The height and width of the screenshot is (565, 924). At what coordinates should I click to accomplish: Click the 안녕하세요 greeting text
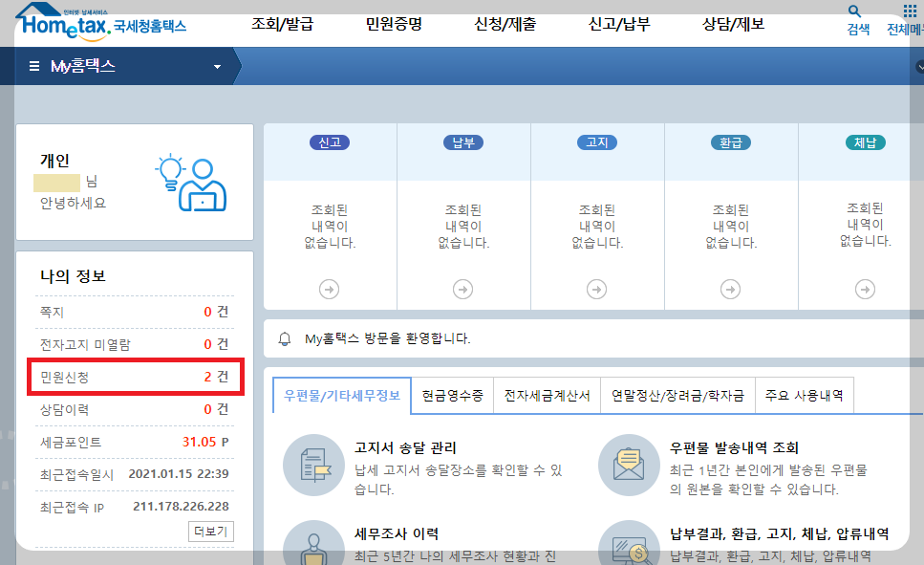tap(73, 203)
